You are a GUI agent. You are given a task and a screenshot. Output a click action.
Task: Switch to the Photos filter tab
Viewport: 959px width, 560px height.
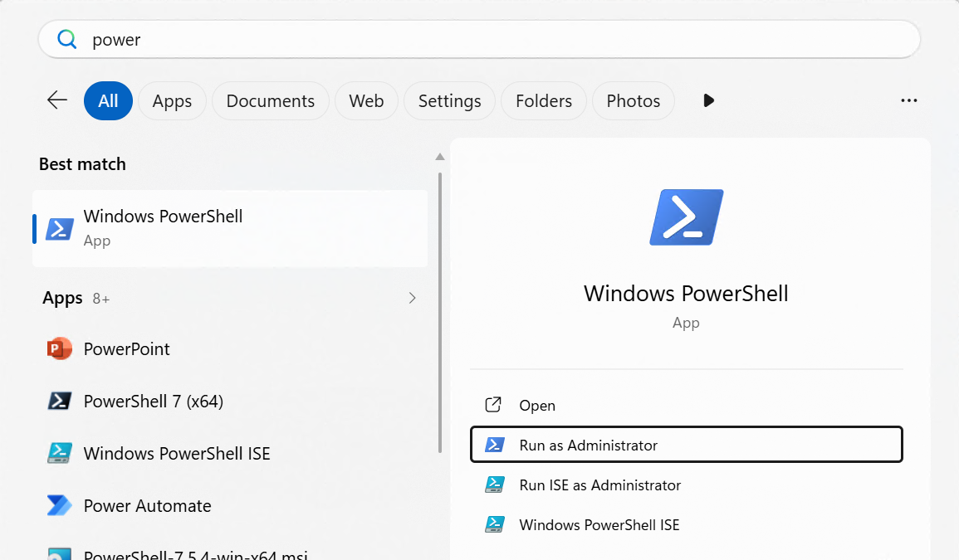pos(633,101)
